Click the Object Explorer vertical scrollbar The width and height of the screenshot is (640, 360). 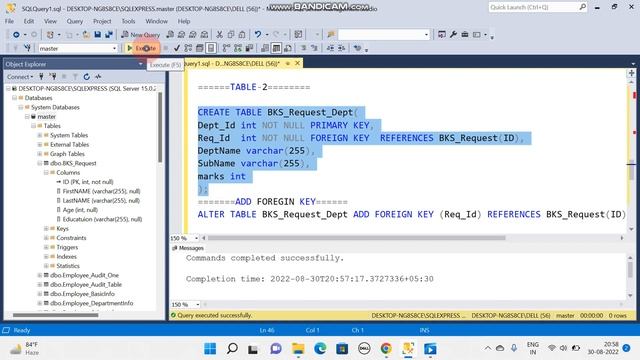tap(160, 127)
